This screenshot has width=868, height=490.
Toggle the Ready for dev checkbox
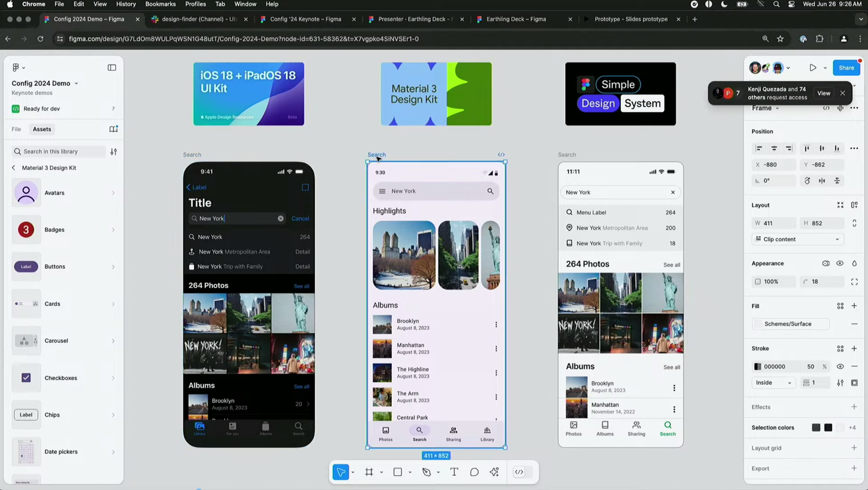pos(16,109)
